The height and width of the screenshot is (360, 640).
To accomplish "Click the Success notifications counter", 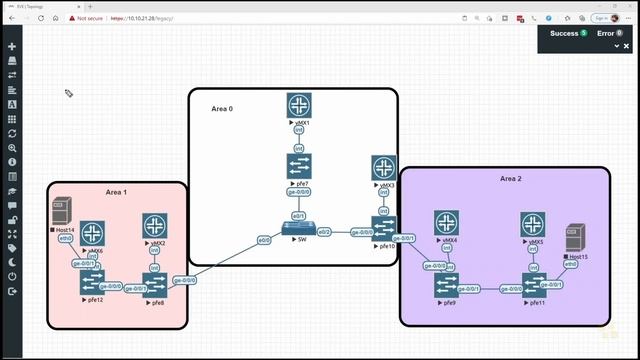I will (568, 33).
